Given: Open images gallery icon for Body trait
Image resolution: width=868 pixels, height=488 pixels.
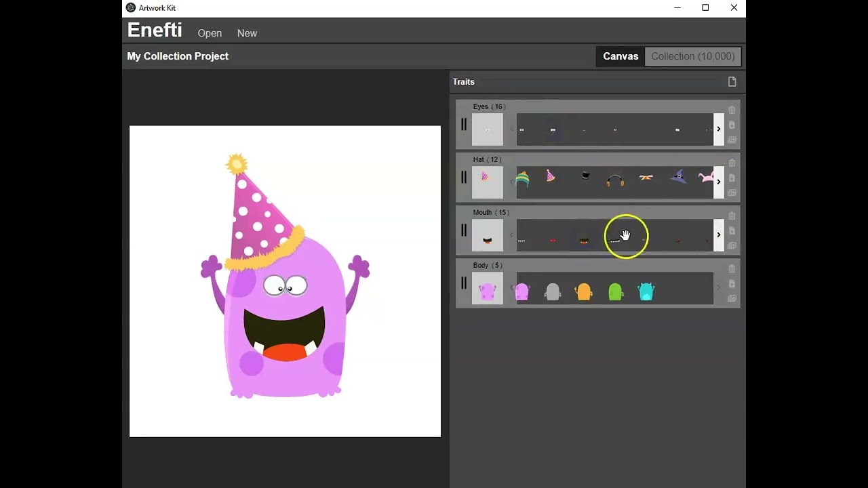Looking at the screenshot, I should [732, 298].
